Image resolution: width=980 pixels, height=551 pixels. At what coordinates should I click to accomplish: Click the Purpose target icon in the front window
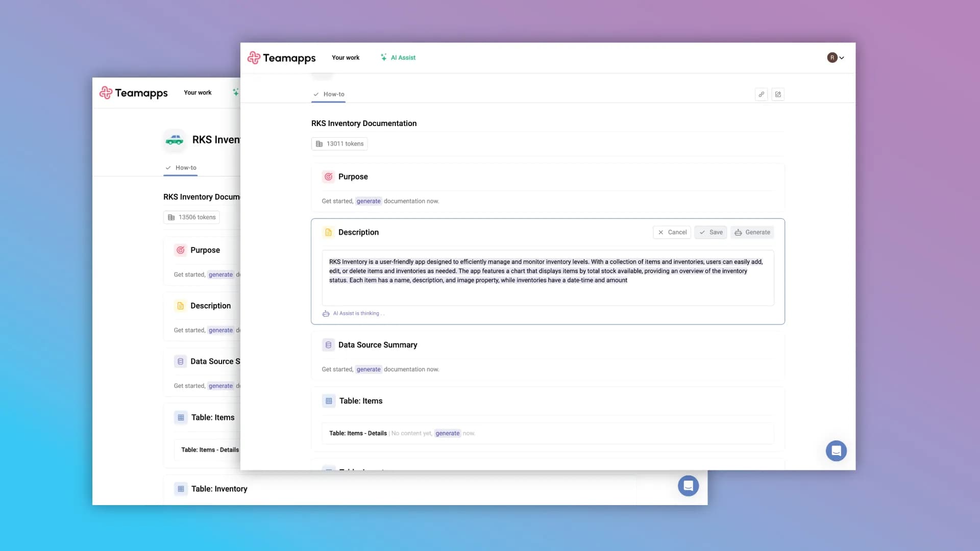point(329,177)
